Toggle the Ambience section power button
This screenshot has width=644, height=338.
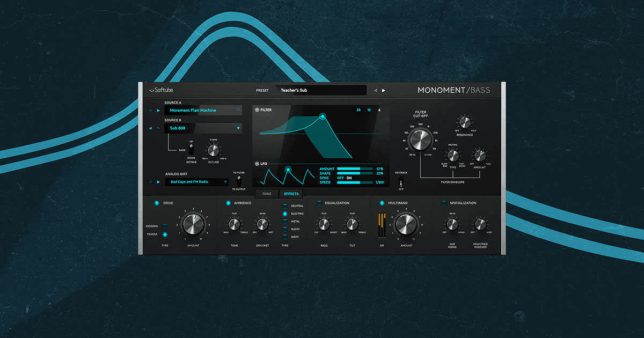click(x=229, y=203)
